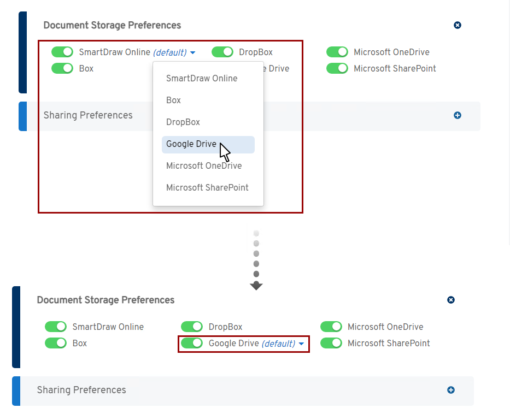Choose Google Drive from the default storage list
Image resolution: width=510 pixels, height=420 pixels.
coord(191,144)
